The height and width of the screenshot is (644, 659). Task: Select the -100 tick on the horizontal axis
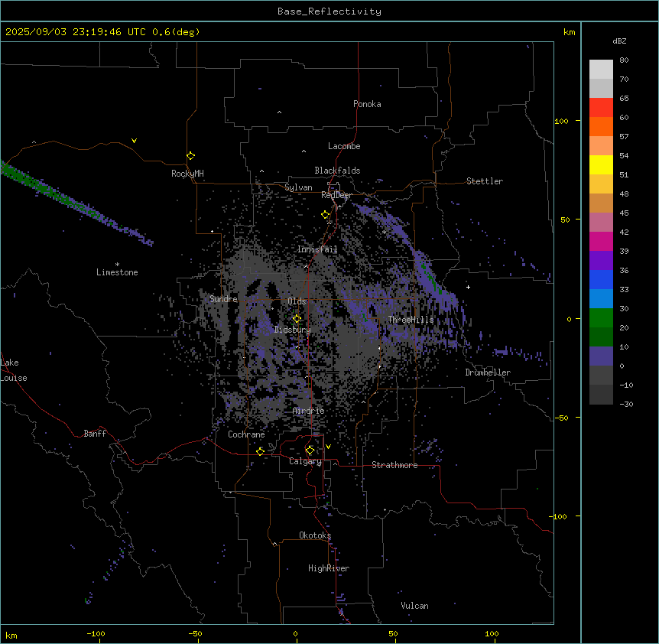pos(96,633)
